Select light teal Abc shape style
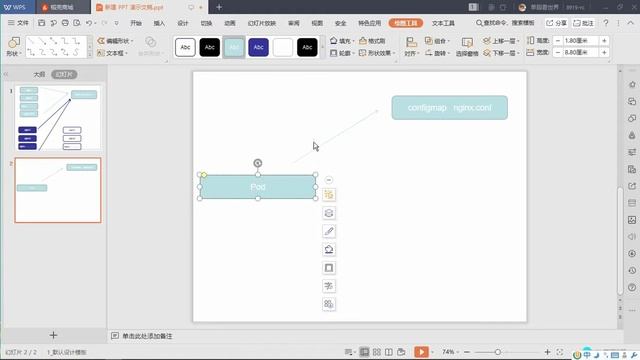Viewport: 640px width, 360px height. (x=234, y=47)
